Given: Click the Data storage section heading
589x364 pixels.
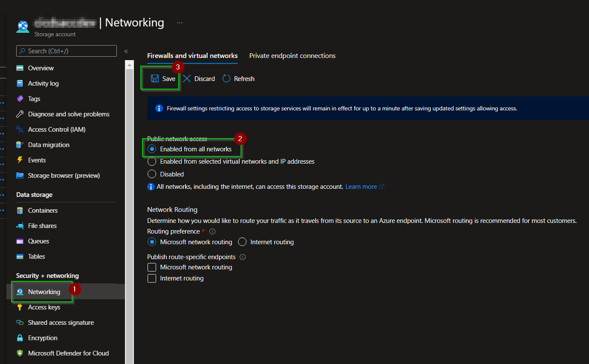Looking at the screenshot, I should coord(34,195).
